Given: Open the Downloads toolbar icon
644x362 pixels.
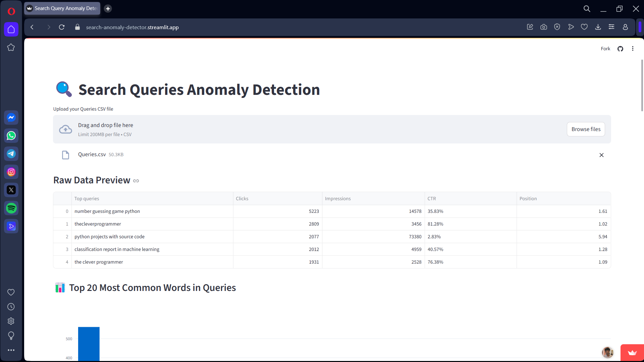Looking at the screenshot, I should 598,27.
